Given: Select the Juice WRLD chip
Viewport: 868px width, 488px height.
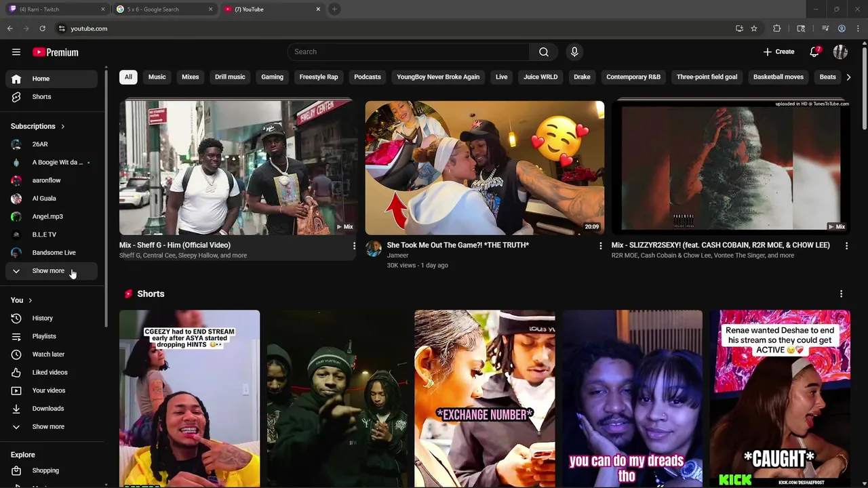Looking at the screenshot, I should click(x=540, y=77).
